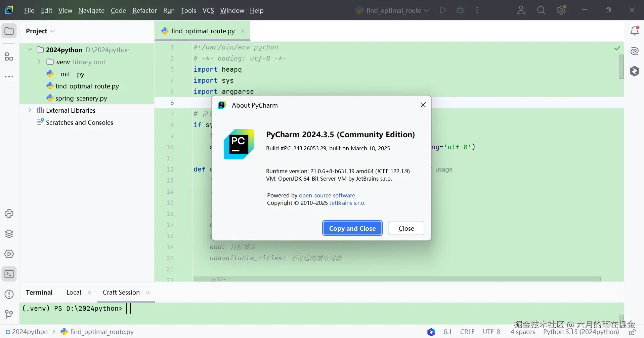Screen dimensions: 644x338
Task: Click into the terminal command prompt
Action: click(x=128, y=308)
